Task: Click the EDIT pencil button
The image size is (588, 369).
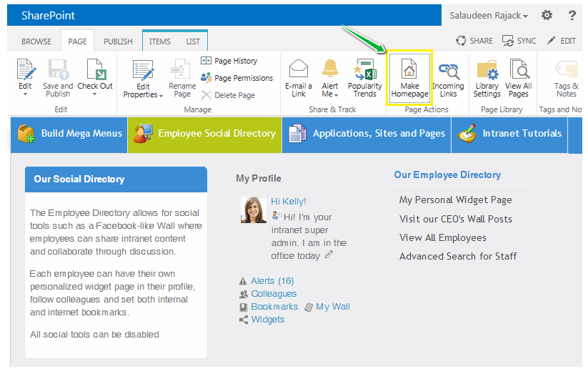Action: pyautogui.click(x=562, y=41)
